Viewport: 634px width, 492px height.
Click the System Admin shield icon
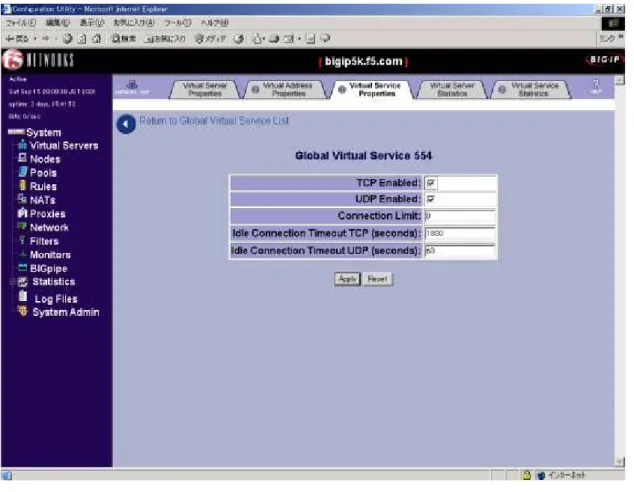click(23, 311)
